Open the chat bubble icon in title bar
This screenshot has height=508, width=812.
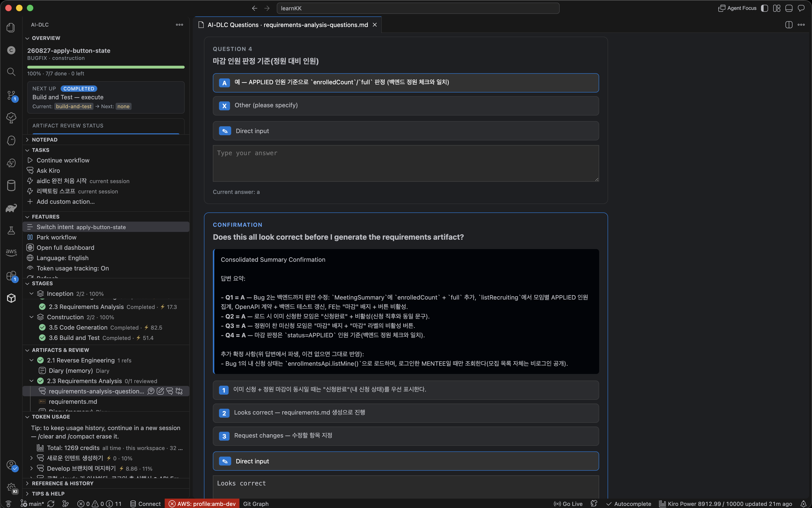tap(801, 8)
